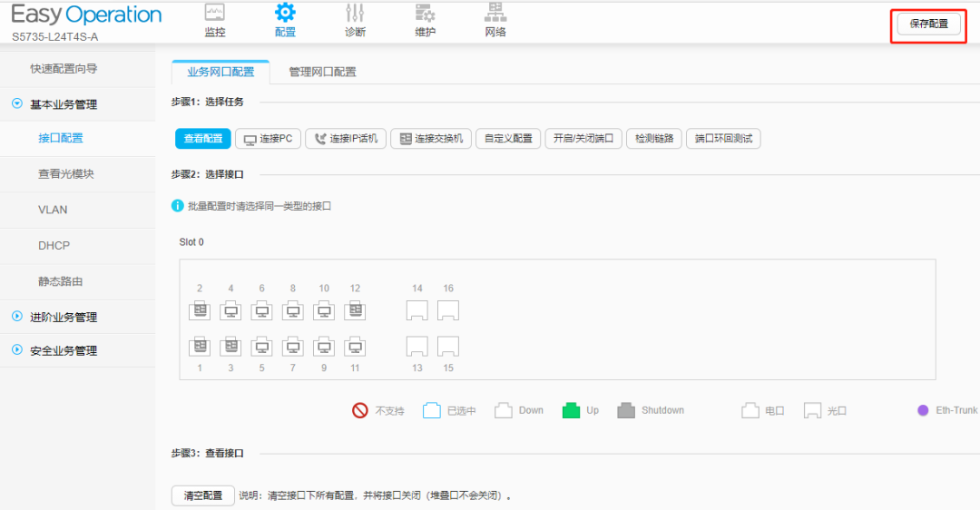Choose the 端口环回测试 task

(724, 138)
